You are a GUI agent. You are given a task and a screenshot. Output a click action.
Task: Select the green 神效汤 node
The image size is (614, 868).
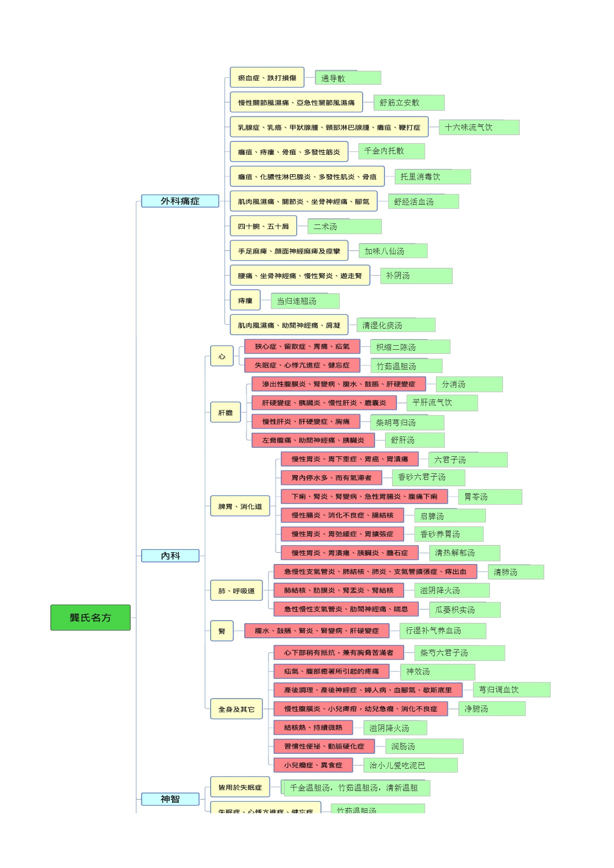pos(438,672)
